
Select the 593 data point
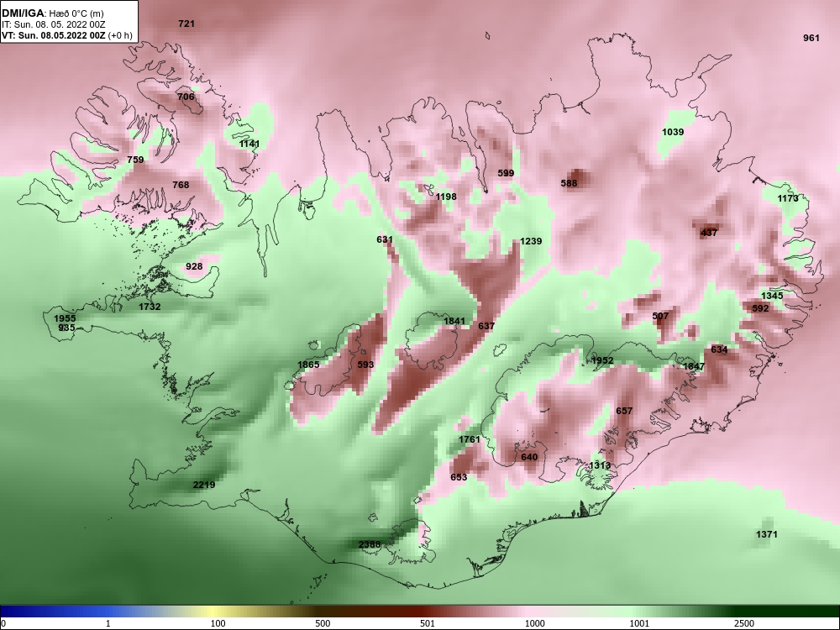(365, 365)
